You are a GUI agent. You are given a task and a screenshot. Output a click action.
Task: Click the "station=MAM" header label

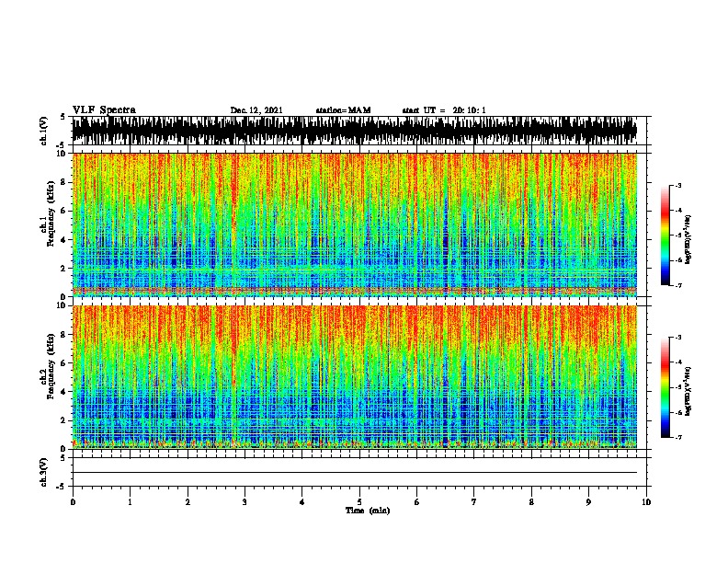click(343, 110)
